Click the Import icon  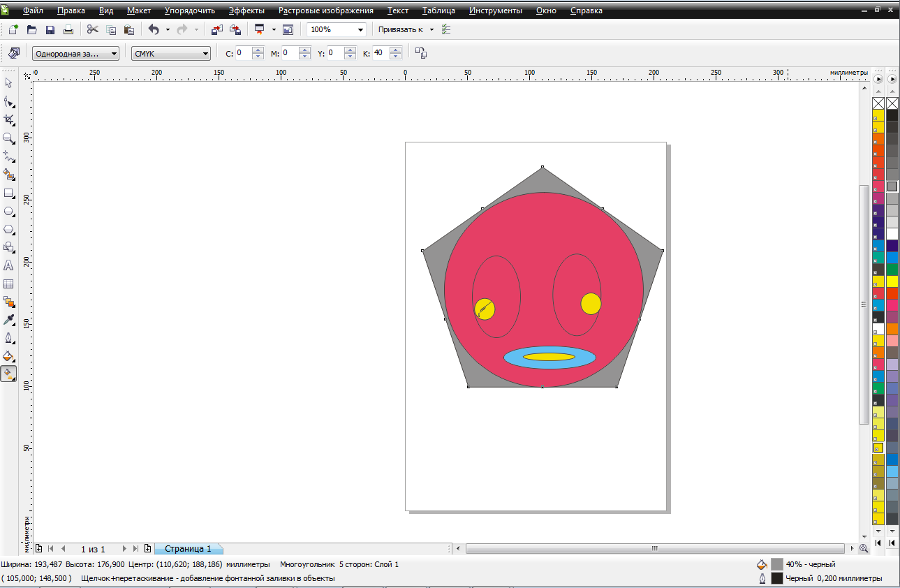point(216,29)
